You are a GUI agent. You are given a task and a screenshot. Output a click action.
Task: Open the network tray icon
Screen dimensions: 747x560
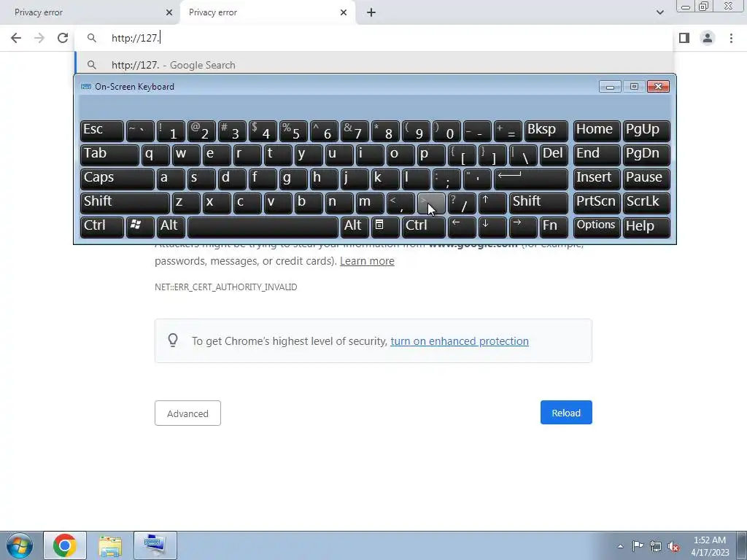click(656, 546)
